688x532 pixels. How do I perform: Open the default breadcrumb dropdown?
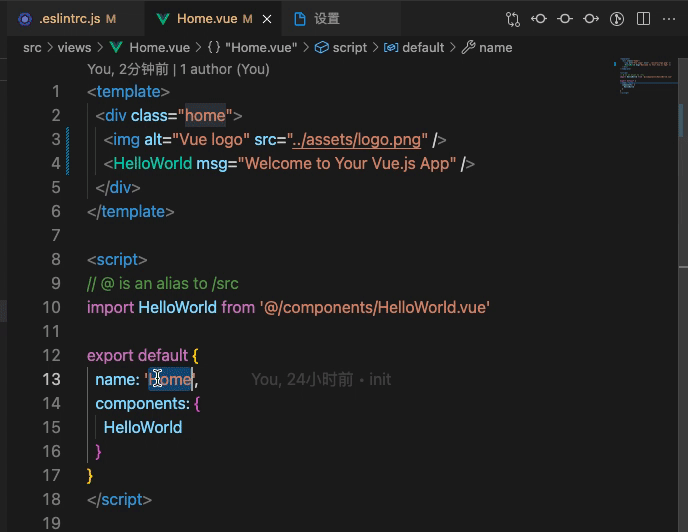click(423, 47)
